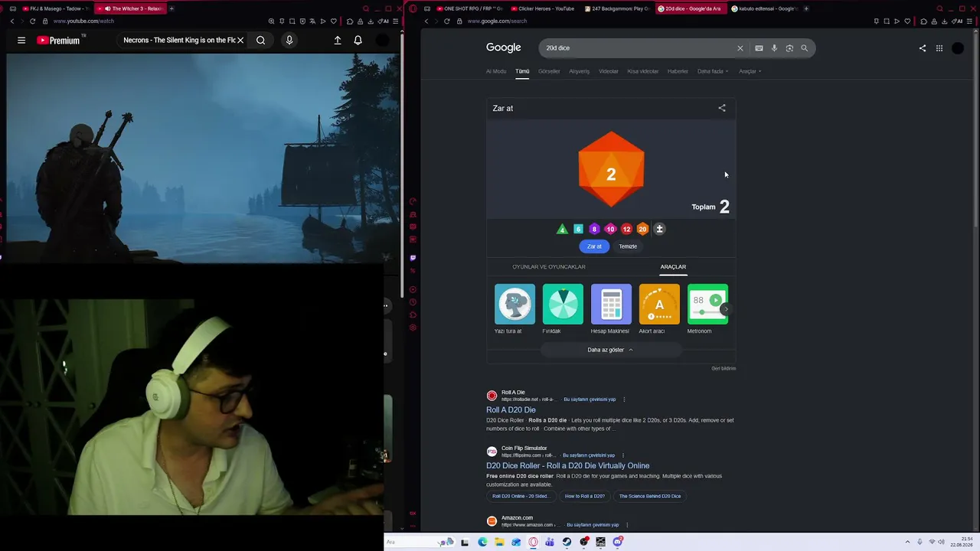Click the How to Roll a D20? chip

(585, 496)
